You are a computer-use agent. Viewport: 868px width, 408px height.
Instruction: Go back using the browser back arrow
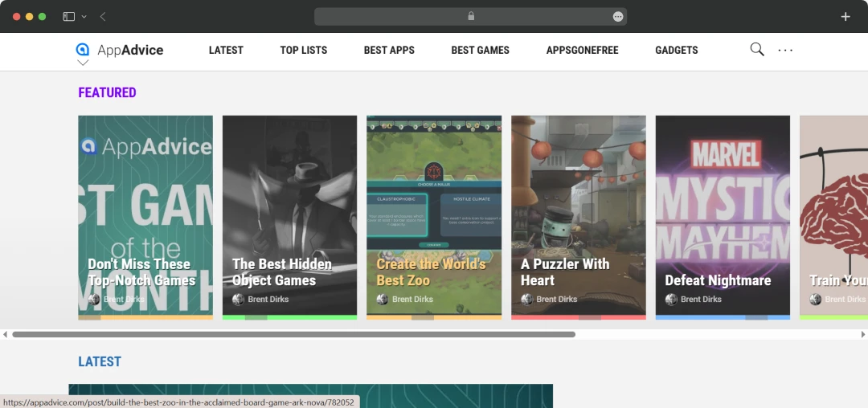click(103, 17)
